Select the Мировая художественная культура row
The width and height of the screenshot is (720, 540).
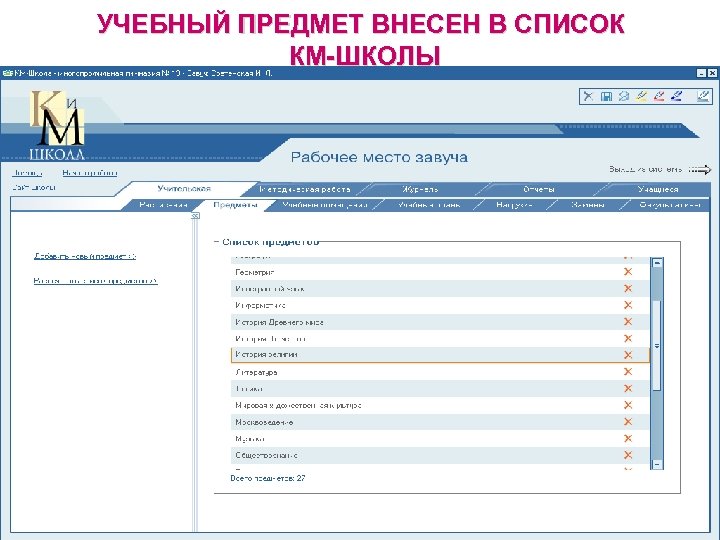[440, 405]
